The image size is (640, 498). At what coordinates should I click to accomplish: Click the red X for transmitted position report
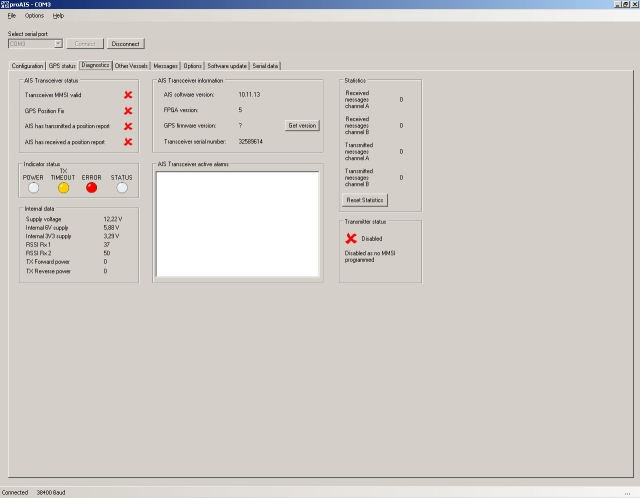(128, 127)
